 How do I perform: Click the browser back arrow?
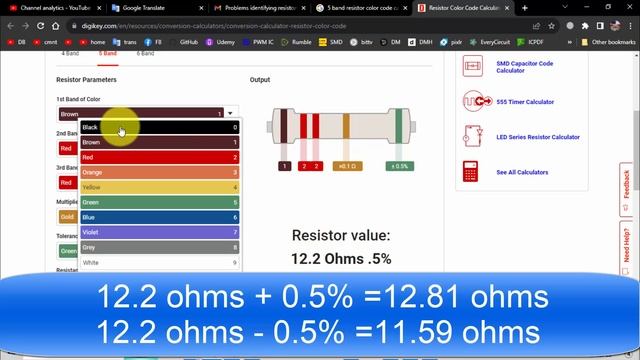(10, 26)
